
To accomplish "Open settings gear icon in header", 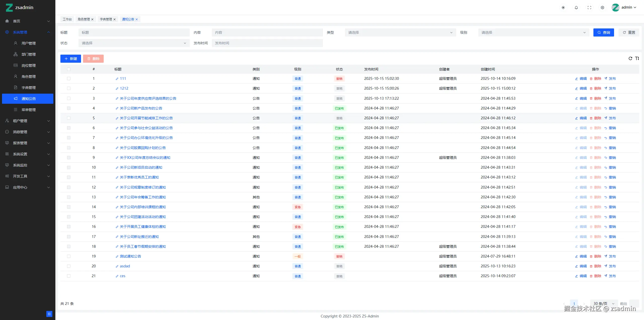I will click(602, 8).
